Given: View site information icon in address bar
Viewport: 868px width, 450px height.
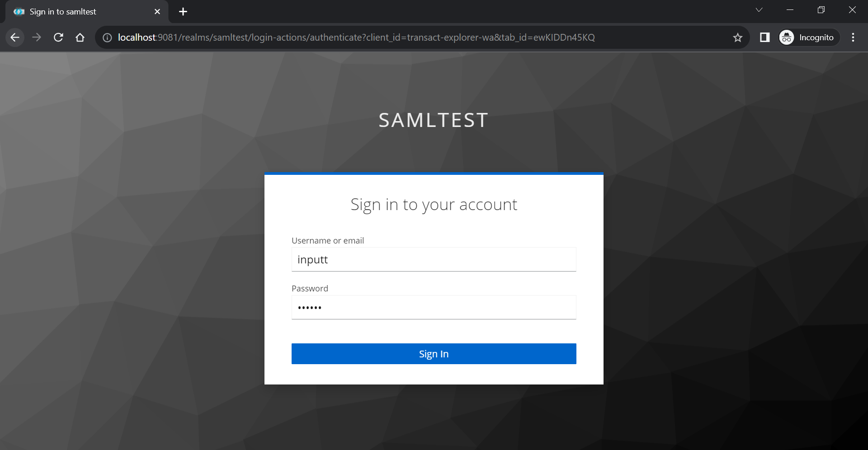Looking at the screenshot, I should (107, 37).
